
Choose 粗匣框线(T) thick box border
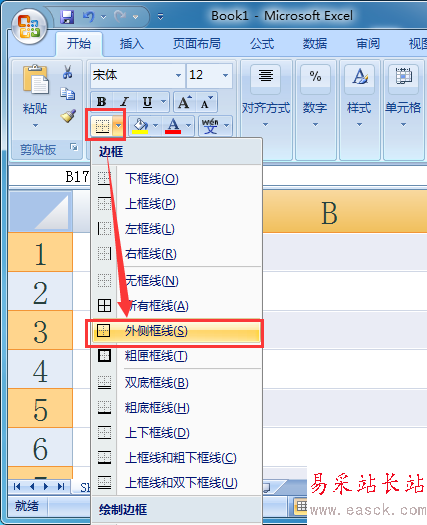tap(176, 356)
